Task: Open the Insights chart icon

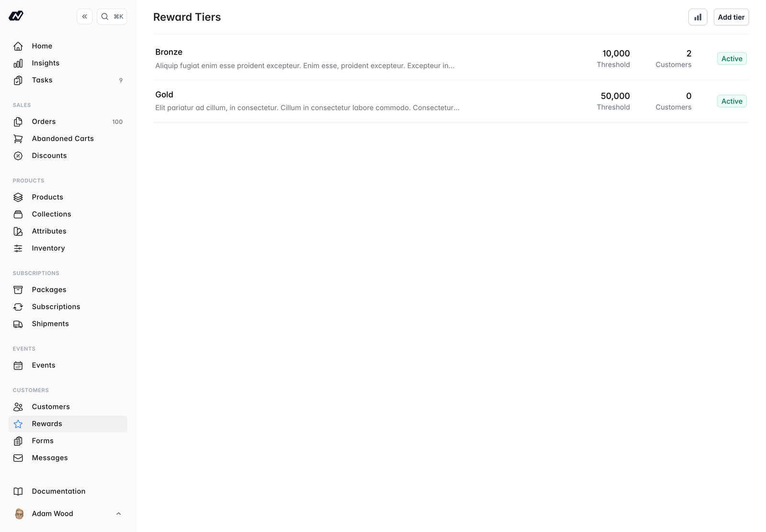Action: point(18,63)
